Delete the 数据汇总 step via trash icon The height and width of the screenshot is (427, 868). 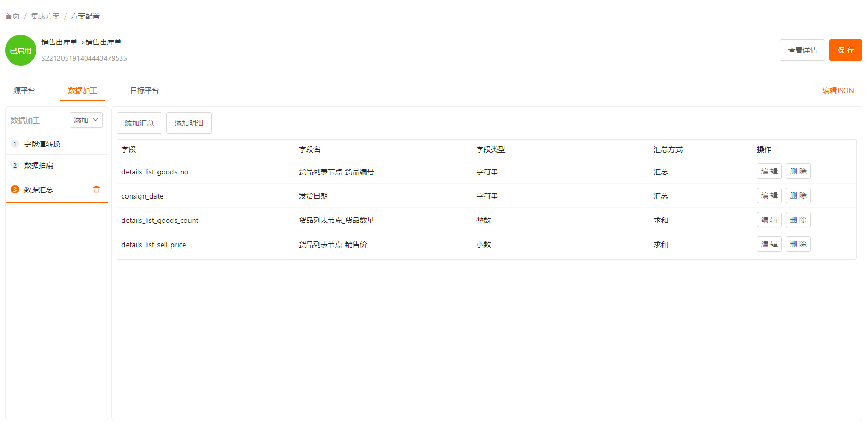(97, 189)
